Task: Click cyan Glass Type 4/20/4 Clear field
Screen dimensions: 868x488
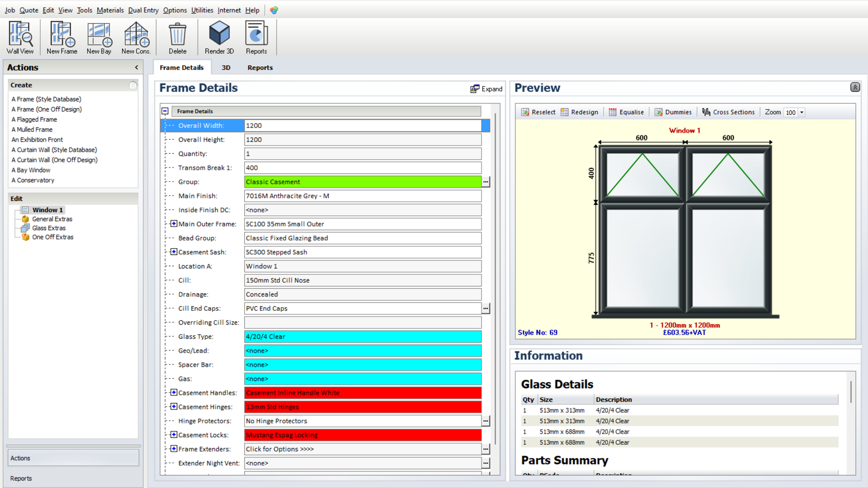Action: tap(363, 337)
